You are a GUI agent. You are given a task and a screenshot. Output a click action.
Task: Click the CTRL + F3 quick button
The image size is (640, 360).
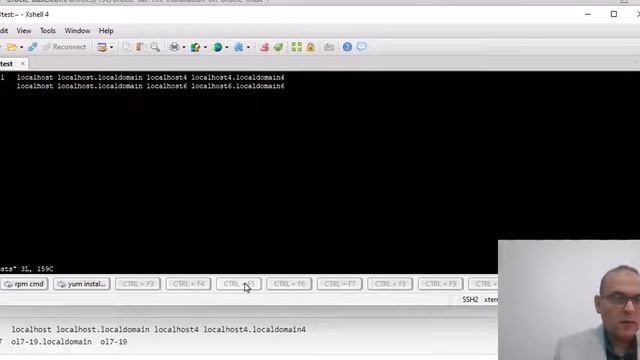pyautogui.click(x=138, y=284)
